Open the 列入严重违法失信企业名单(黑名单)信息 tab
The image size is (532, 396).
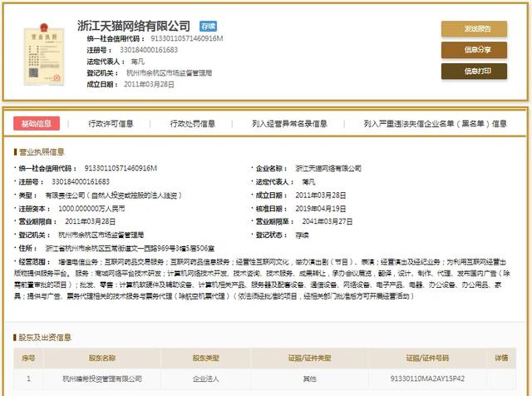pyautogui.click(x=435, y=124)
